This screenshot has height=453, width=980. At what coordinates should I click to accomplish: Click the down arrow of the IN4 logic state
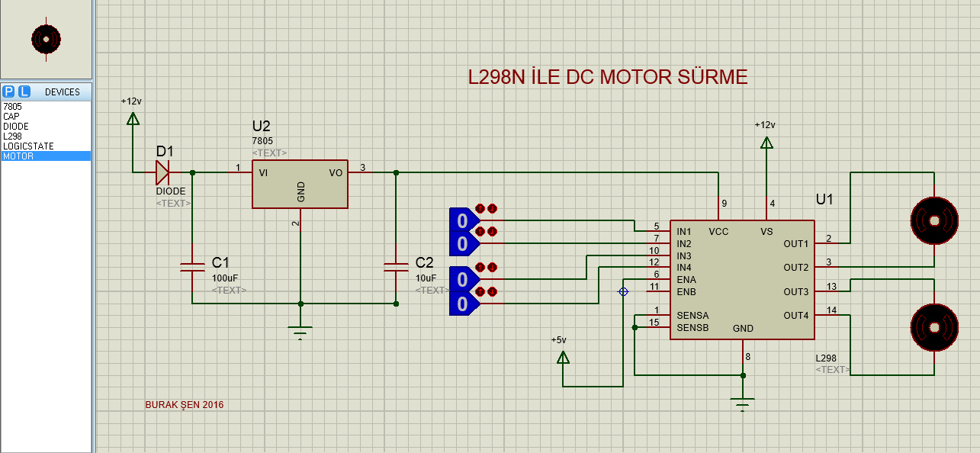(493, 291)
